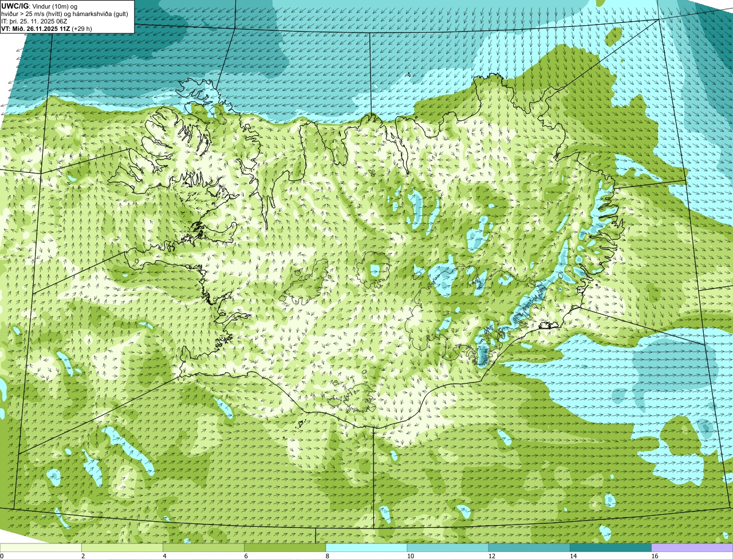Click the valid time 'VT: Mið. 26.11.2025 11Z (+29 h)'

47,28
